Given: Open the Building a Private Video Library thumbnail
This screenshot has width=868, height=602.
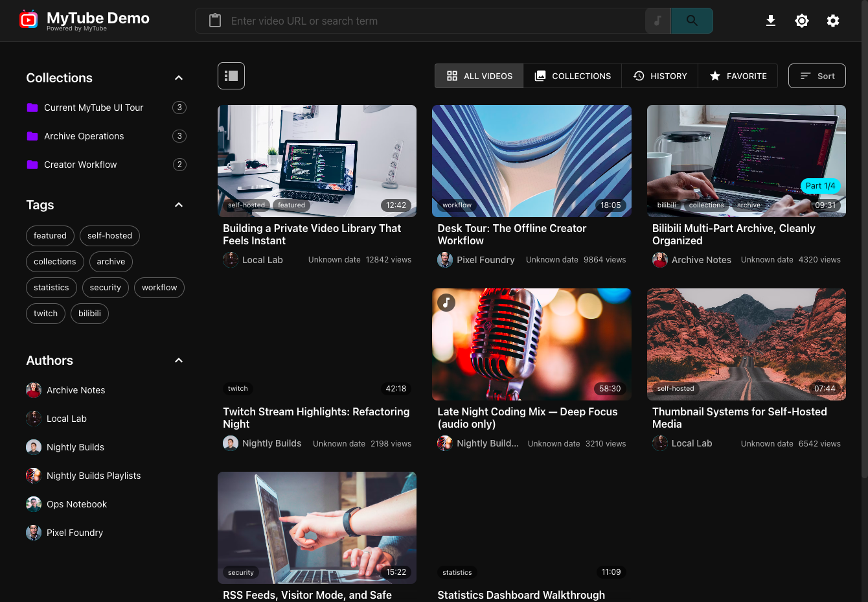Looking at the screenshot, I should tap(317, 161).
